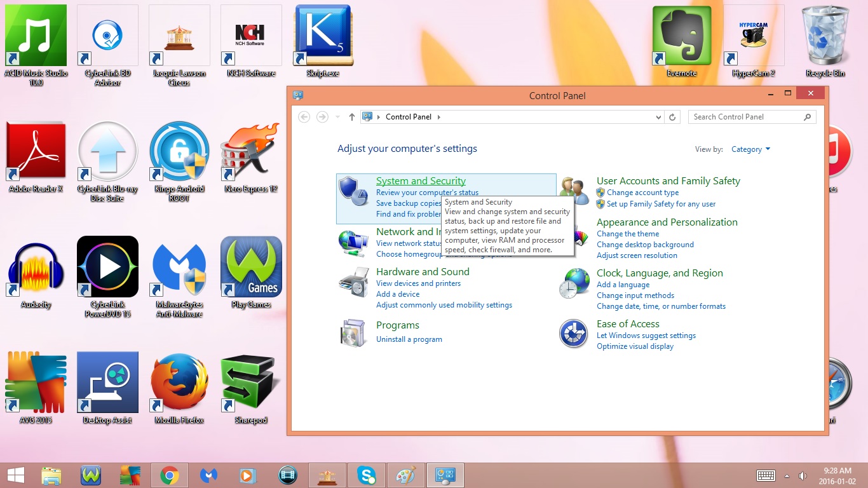Screen dimensions: 868x488
Task: Click Control Panel breadcrumb in address bar
Action: point(409,117)
